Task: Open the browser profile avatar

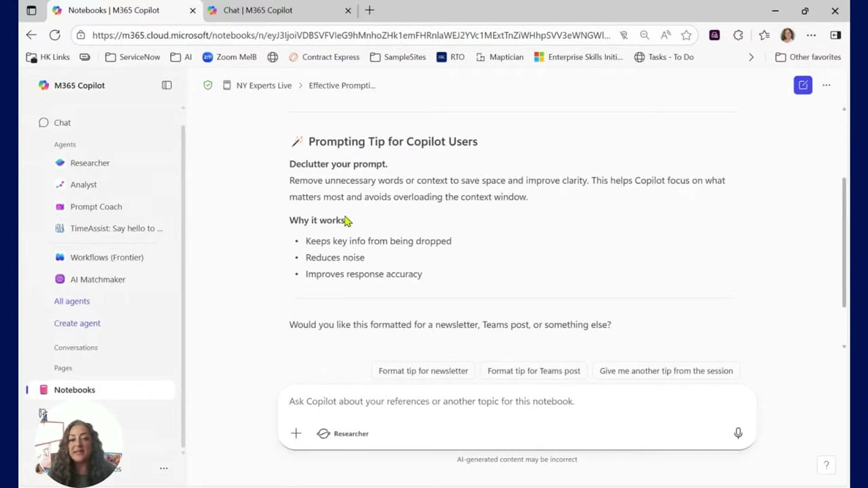Action: click(x=787, y=35)
